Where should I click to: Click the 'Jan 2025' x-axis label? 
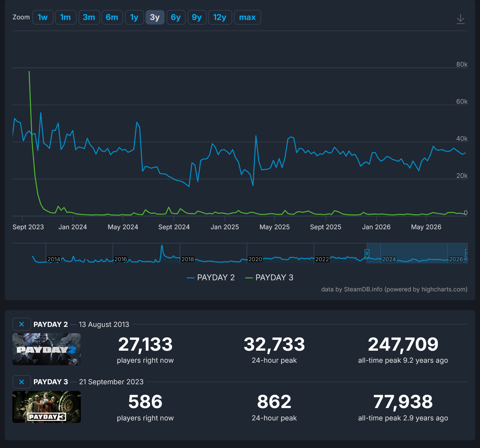(225, 227)
